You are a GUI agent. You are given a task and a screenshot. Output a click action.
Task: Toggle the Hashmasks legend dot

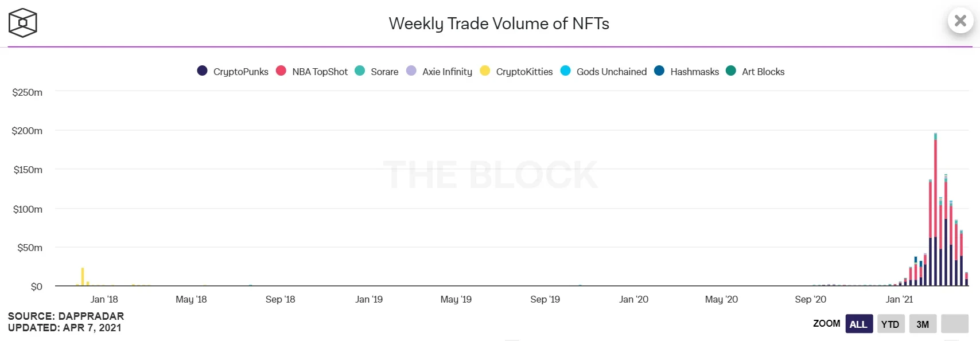(x=659, y=70)
